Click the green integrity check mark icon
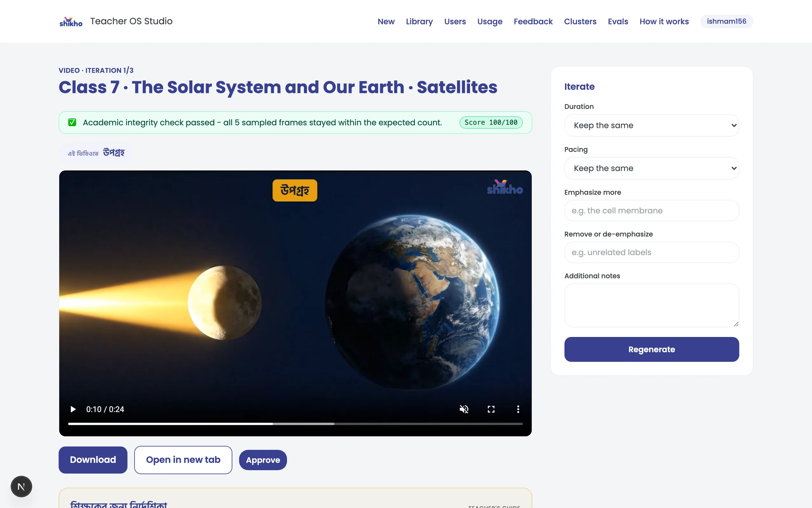Image resolution: width=812 pixels, height=508 pixels. click(72, 122)
